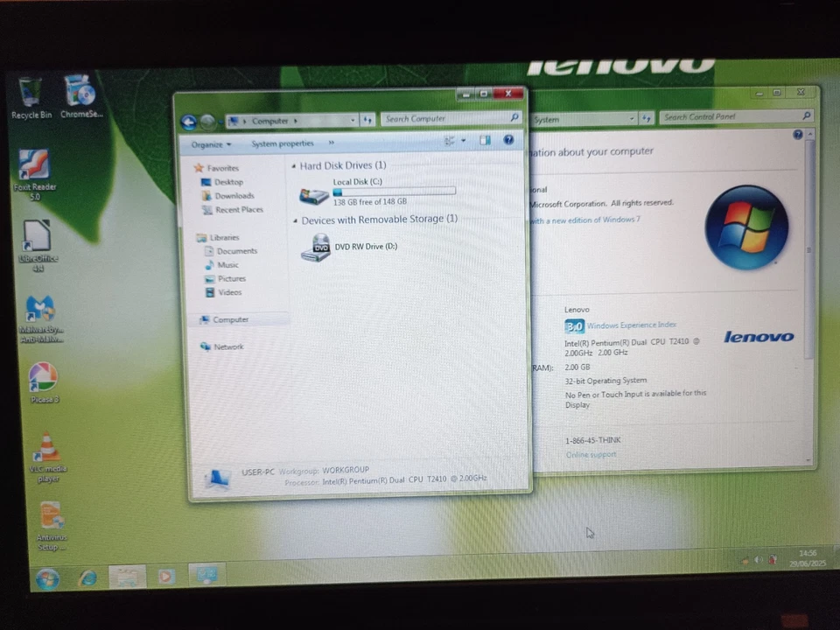This screenshot has width=840, height=630.
Task: Collapse Devices with Removable Storage (1) section
Action: pos(295,219)
